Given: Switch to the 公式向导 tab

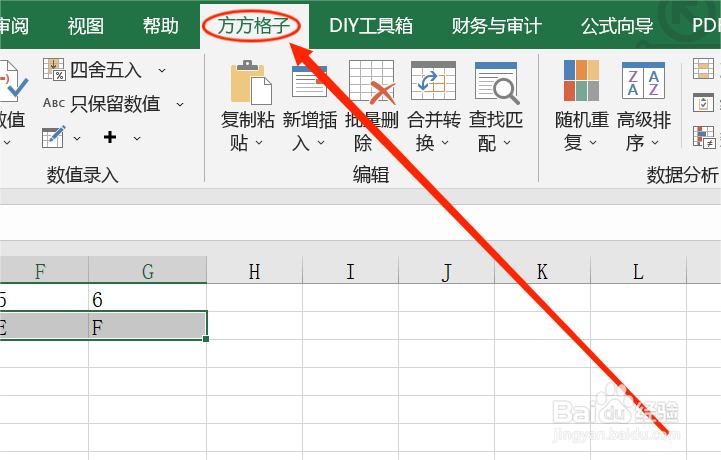Looking at the screenshot, I should point(617,26).
